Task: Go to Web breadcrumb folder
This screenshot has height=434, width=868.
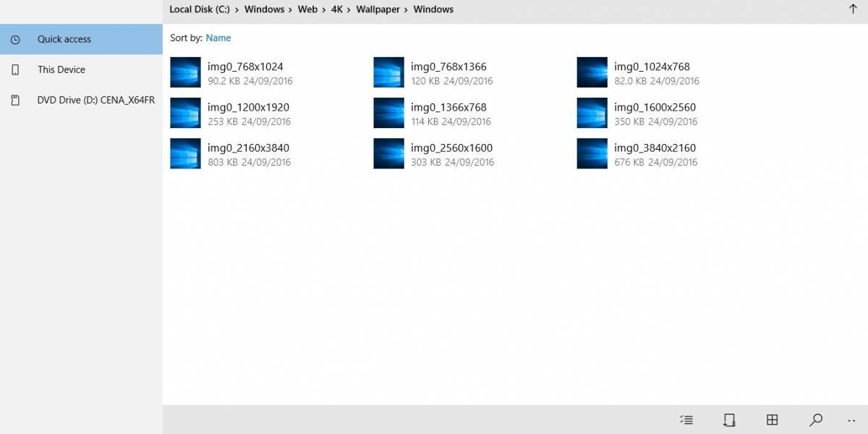Action: [307, 9]
